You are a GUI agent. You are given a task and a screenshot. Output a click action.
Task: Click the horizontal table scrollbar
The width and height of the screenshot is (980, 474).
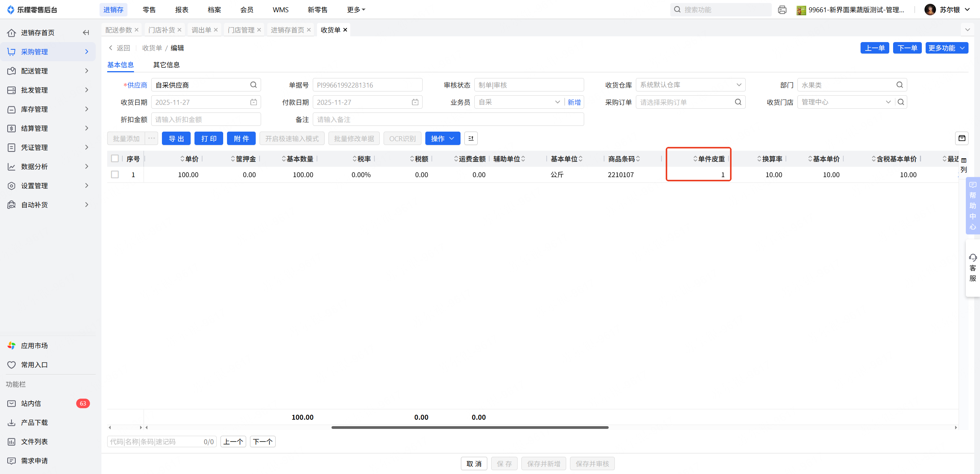(x=470, y=427)
